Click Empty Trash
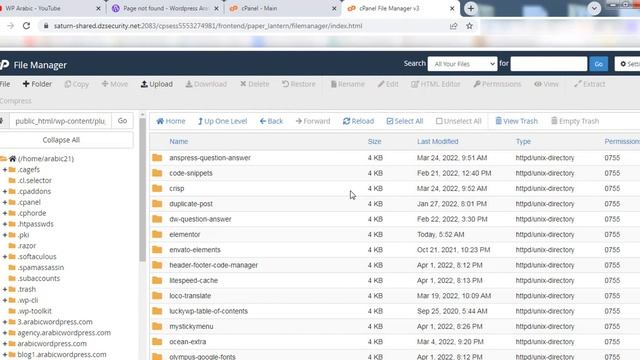 [575, 121]
